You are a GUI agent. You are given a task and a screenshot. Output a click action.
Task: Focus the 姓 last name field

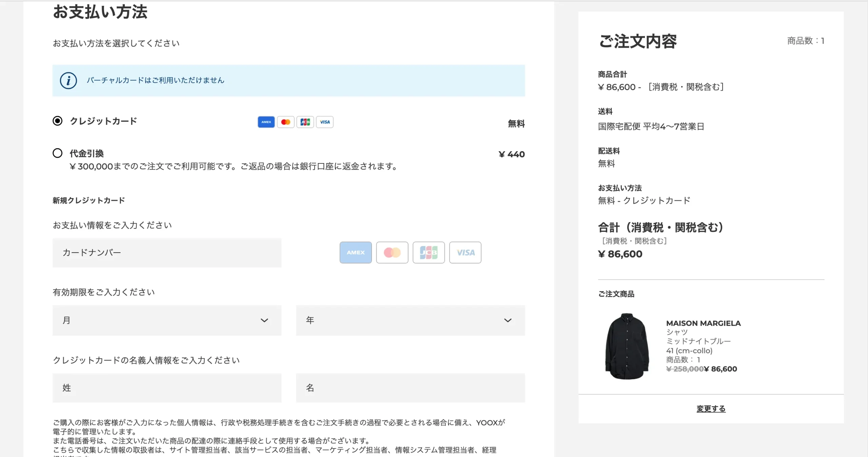[167, 388]
